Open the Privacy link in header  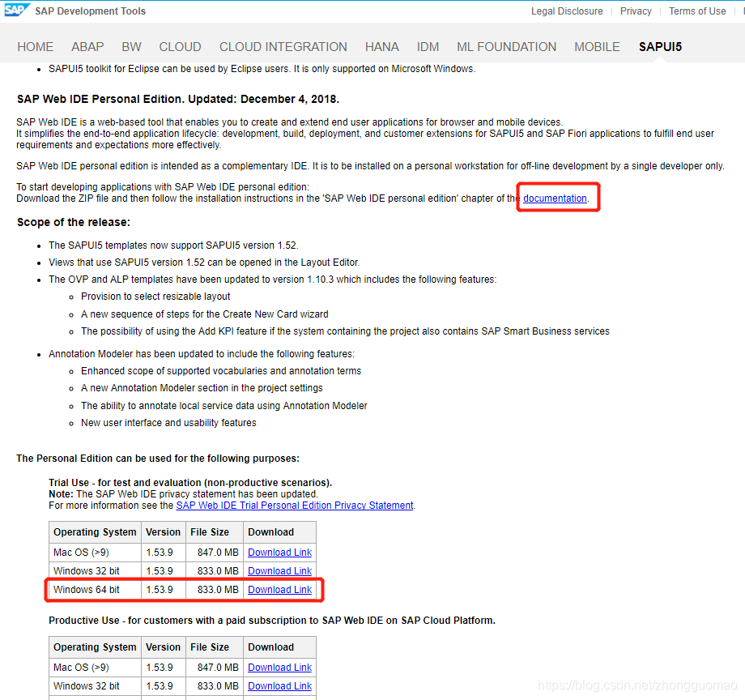tap(636, 11)
